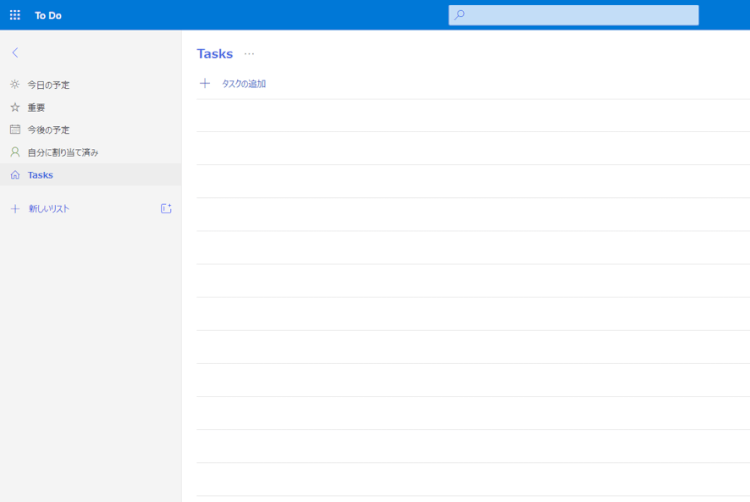
Task: Click the To Do app title
Action: tap(48, 15)
